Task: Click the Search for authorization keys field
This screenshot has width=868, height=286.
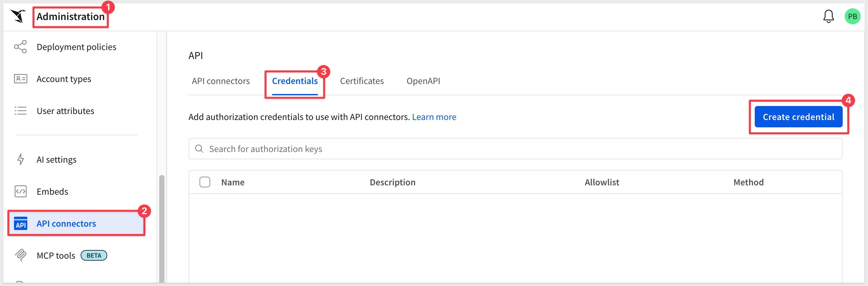Action: (x=515, y=149)
